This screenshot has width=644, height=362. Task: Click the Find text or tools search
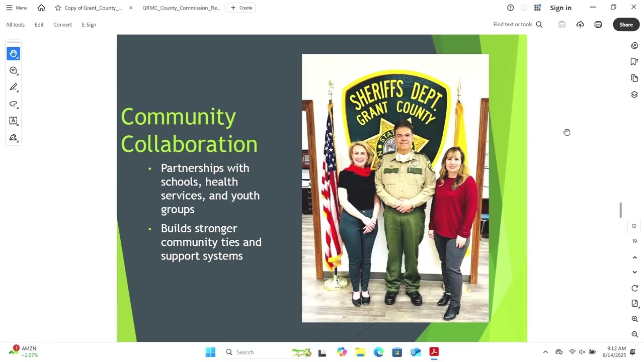[x=518, y=25]
